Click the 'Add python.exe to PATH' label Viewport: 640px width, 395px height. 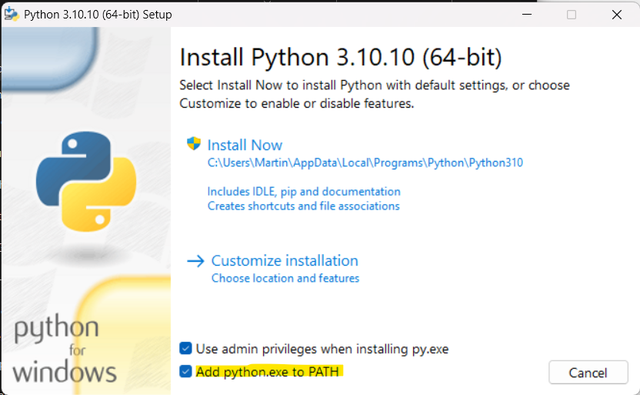coord(267,372)
